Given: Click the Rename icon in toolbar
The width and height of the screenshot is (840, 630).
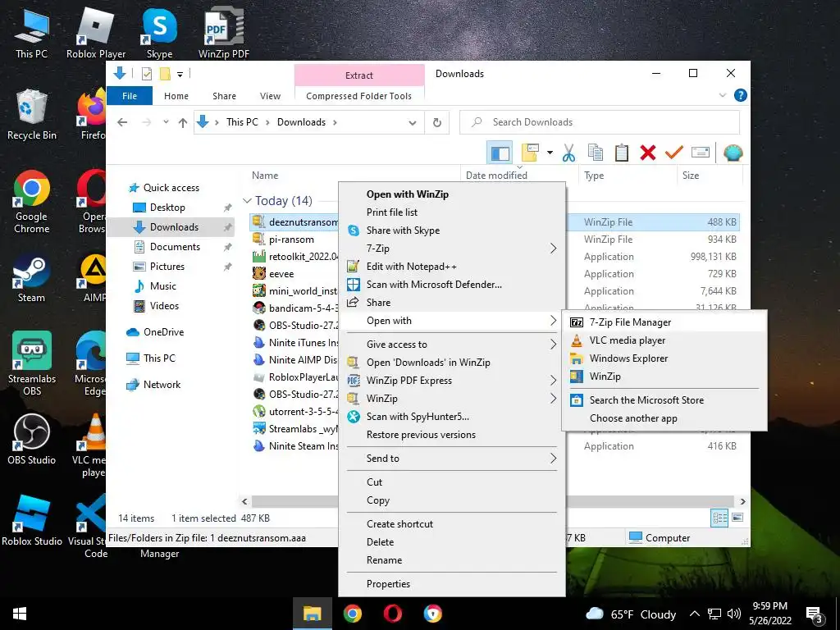Looking at the screenshot, I should [701, 153].
